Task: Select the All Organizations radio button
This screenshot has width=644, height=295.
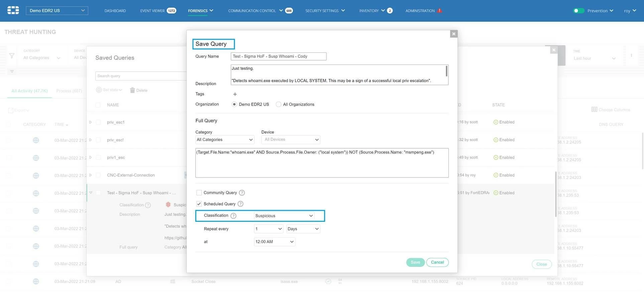Action: point(278,104)
